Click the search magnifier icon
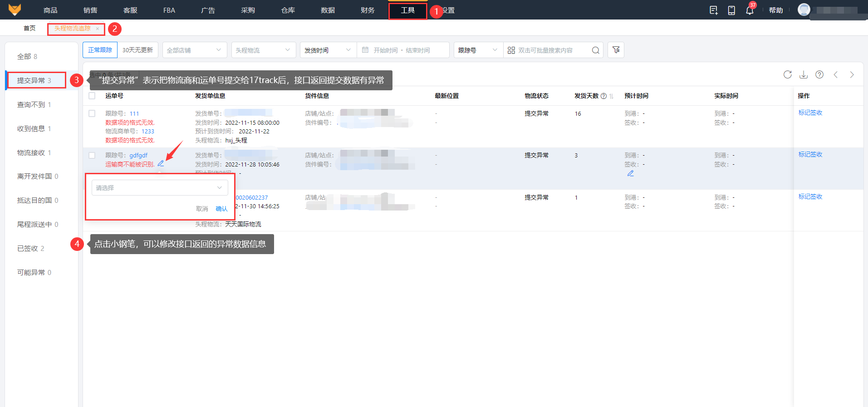This screenshot has height=407, width=868. pos(595,50)
